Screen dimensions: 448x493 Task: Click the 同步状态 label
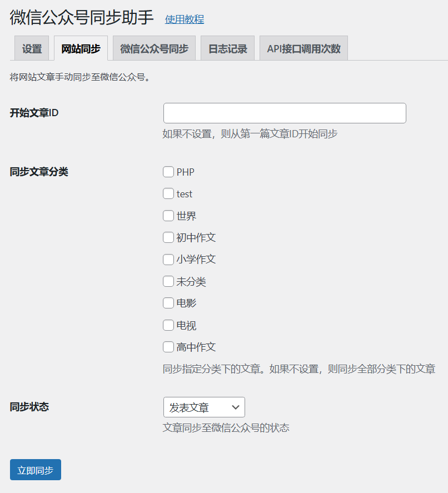[x=29, y=407]
